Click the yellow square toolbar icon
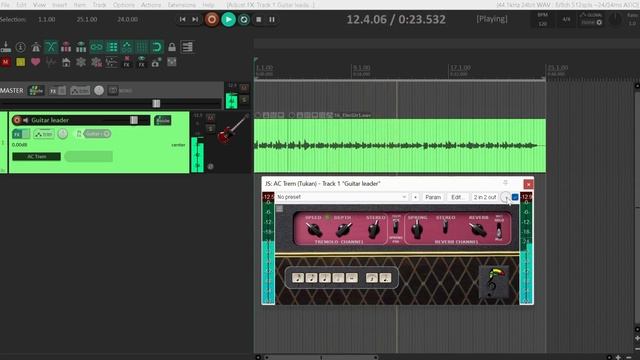Screen dimensions: 640x360 pyautogui.click(x=20, y=62)
